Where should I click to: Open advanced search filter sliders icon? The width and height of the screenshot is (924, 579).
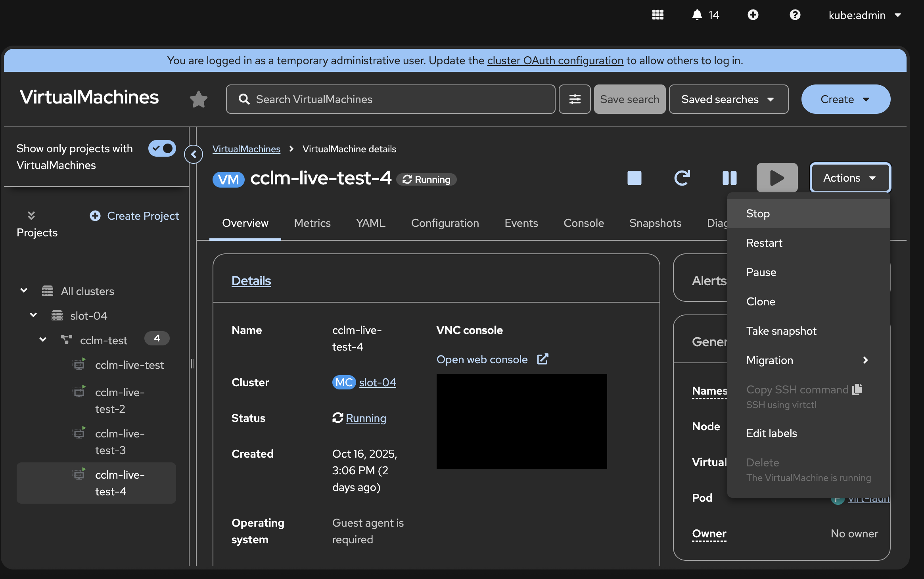click(x=575, y=99)
